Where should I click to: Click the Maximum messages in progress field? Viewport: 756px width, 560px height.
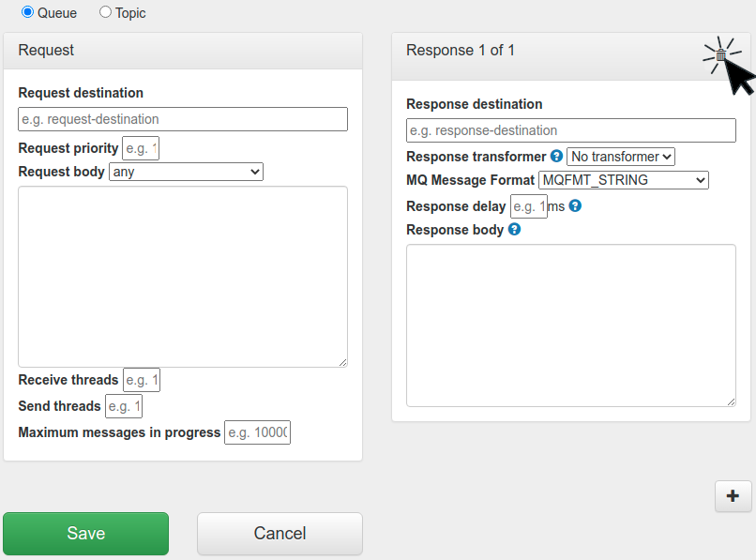coord(257,431)
